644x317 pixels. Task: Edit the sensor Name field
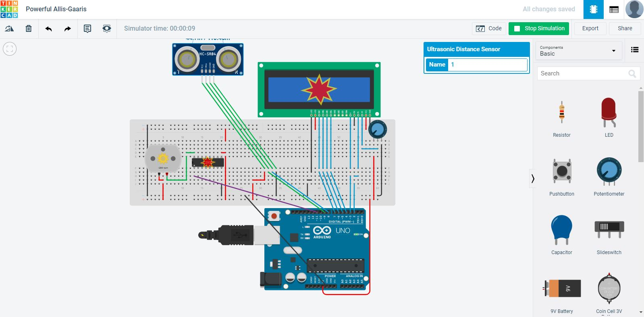click(x=488, y=65)
